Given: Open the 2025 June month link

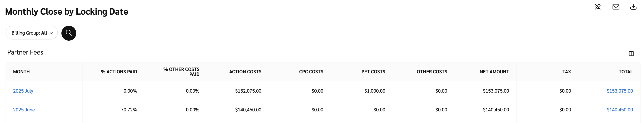Looking at the screenshot, I should [24, 110].
